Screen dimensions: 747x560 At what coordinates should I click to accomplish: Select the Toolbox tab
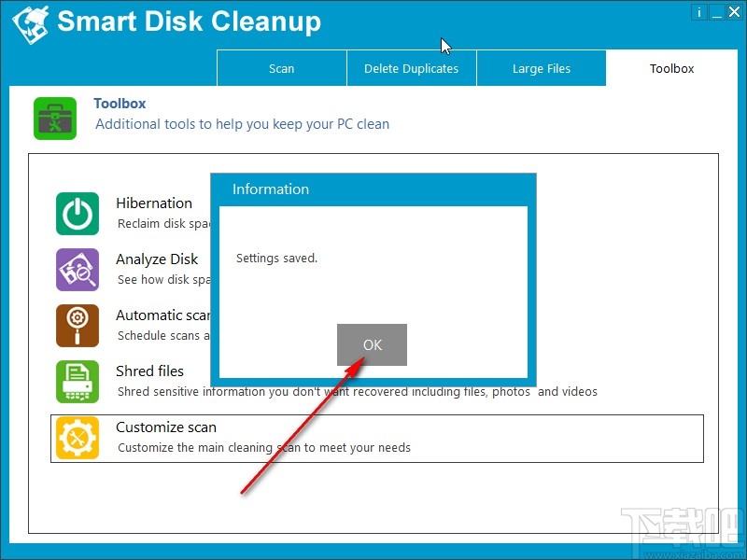[671, 68]
